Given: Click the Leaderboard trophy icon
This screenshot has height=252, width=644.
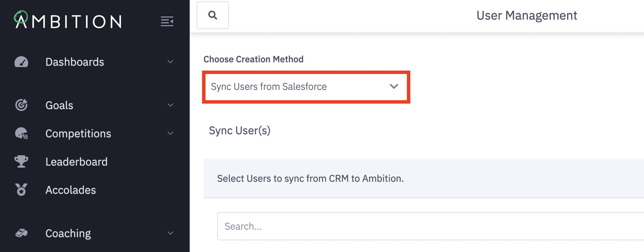Looking at the screenshot, I should 21,161.
